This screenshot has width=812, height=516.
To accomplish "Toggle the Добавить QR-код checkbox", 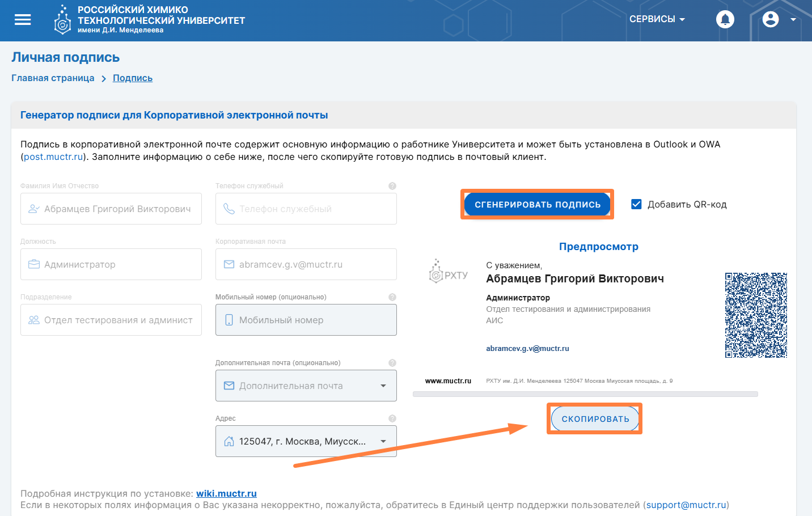I will pyautogui.click(x=636, y=204).
